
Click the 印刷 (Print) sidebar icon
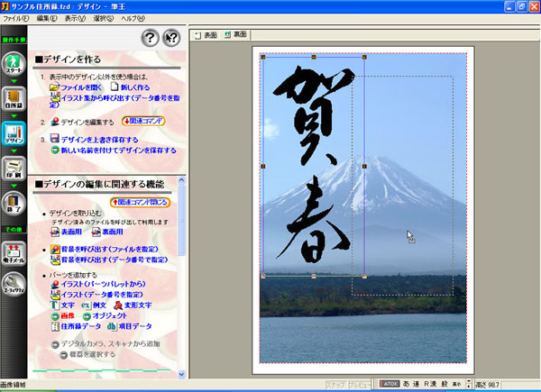pos(14,169)
